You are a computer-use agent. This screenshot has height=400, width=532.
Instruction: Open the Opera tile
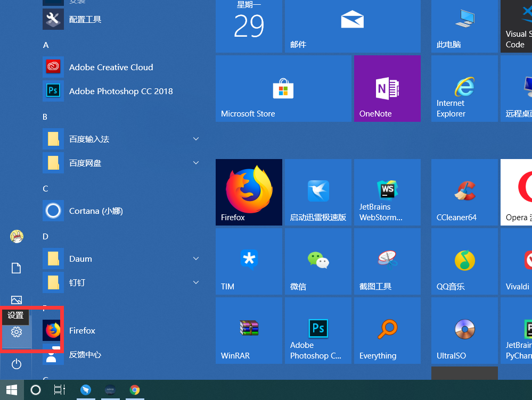click(x=516, y=192)
